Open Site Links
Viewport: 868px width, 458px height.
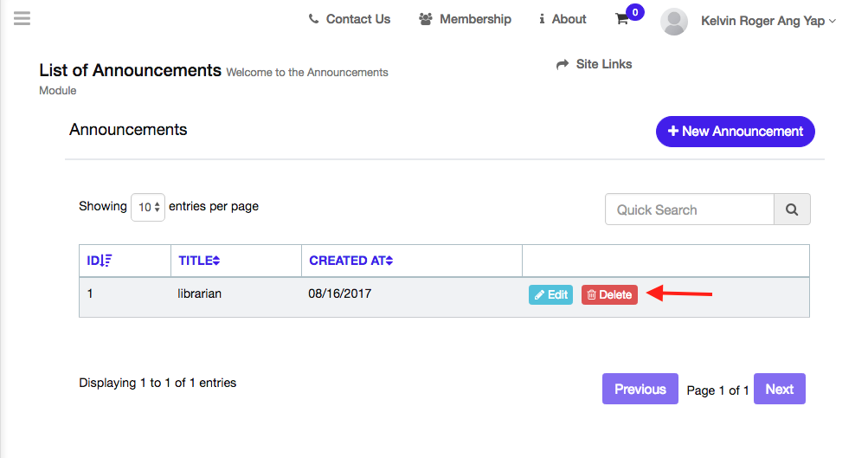(594, 64)
